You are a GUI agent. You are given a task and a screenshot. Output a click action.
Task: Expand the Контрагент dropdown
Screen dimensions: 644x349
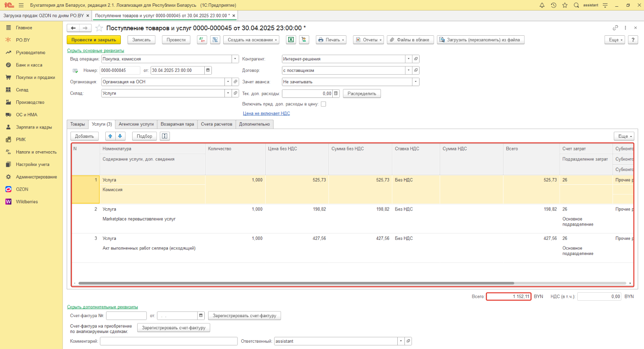409,59
